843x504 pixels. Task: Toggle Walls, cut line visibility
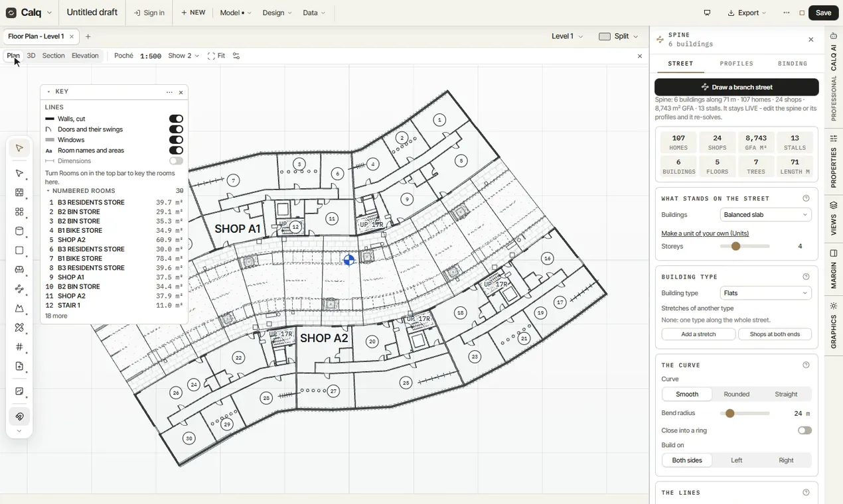pos(176,119)
